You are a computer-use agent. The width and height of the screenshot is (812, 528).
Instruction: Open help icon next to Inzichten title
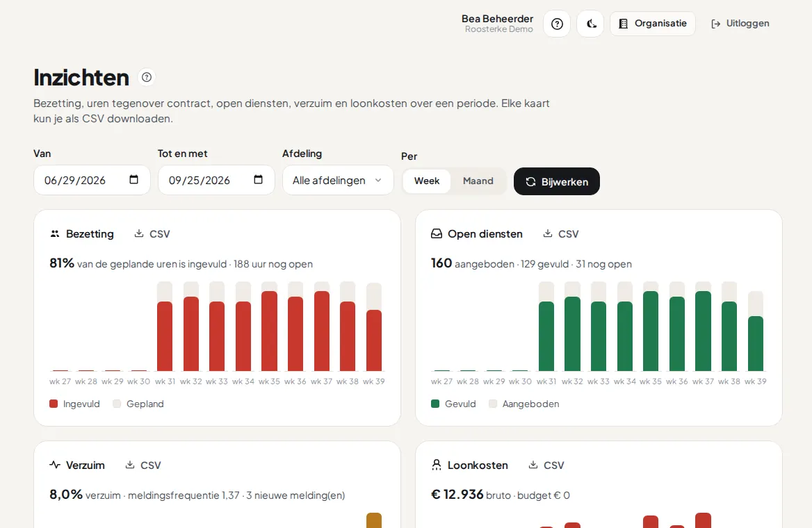point(147,77)
